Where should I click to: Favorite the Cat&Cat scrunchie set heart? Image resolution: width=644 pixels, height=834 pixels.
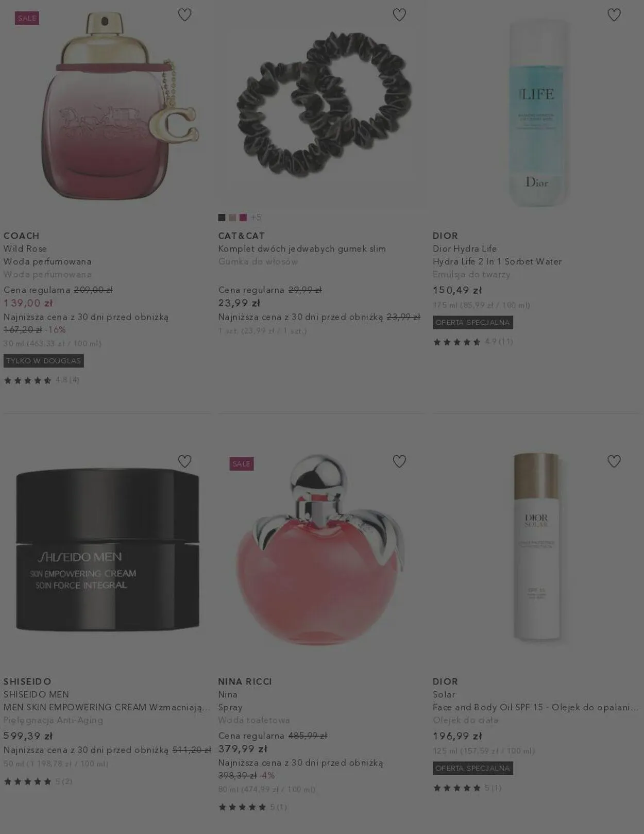399,15
